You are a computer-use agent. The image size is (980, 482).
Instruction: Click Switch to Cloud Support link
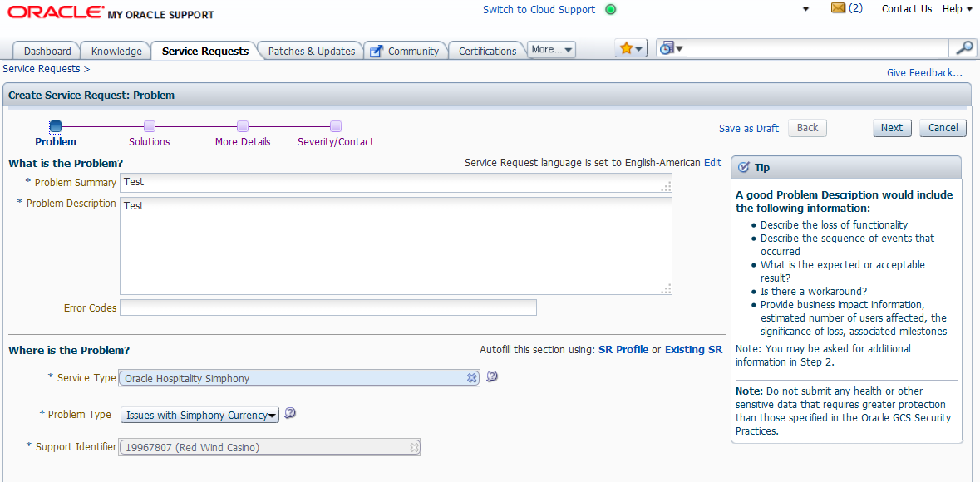[539, 9]
